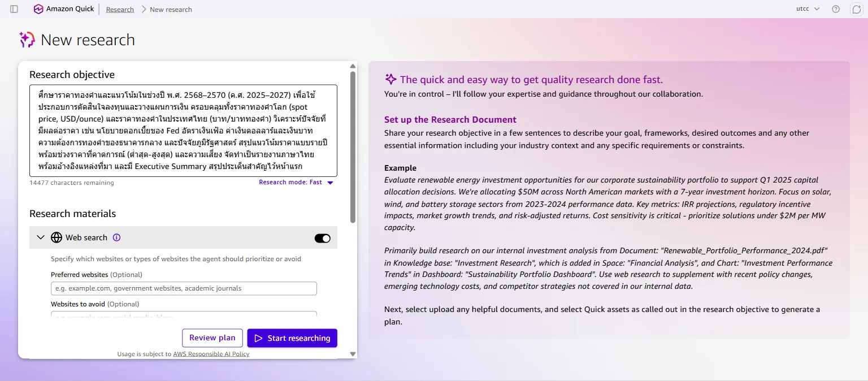Viewport: 868px width, 381px height.
Task: Click the New research breadcrumb text
Action: point(171,10)
